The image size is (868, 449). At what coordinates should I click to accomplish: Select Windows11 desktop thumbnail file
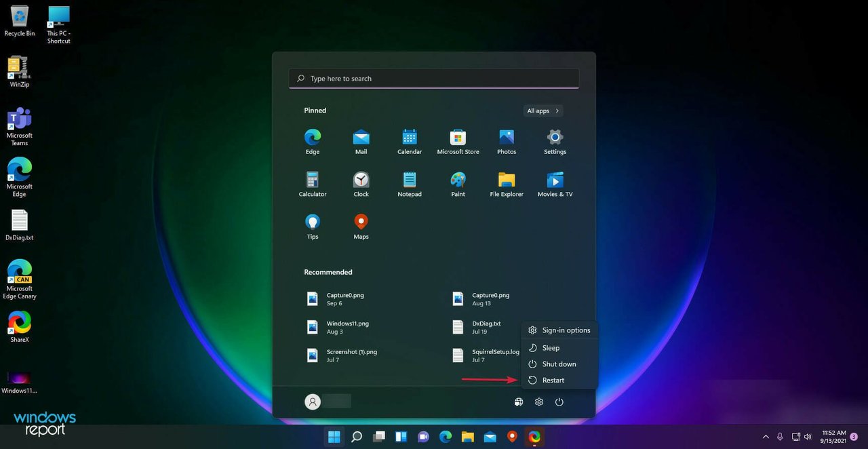(x=20, y=382)
